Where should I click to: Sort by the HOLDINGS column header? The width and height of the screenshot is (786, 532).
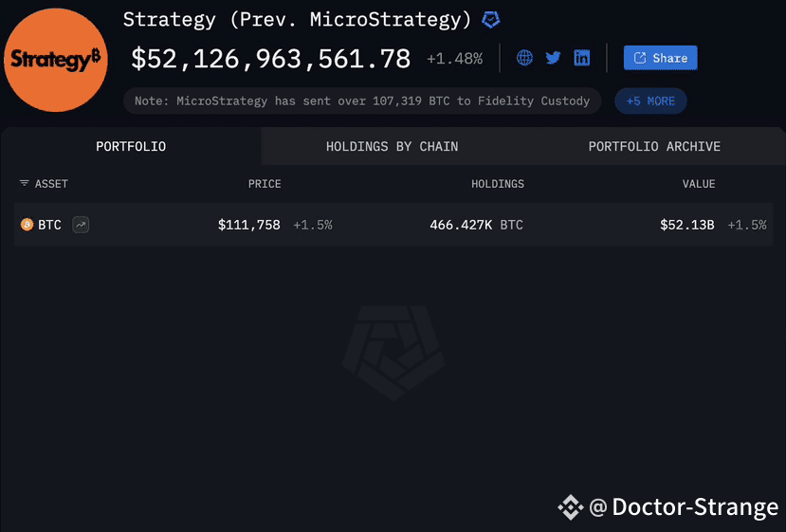[x=497, y=184]
